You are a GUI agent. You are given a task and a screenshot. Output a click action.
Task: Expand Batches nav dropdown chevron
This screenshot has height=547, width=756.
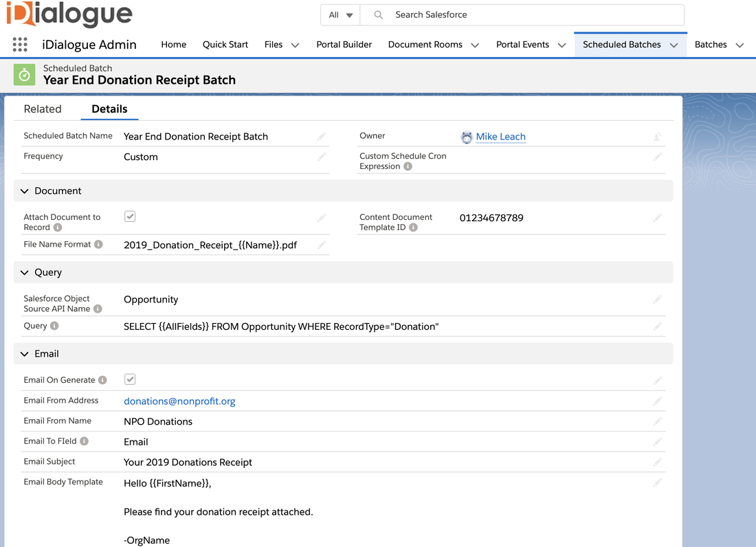click(740, 45)
